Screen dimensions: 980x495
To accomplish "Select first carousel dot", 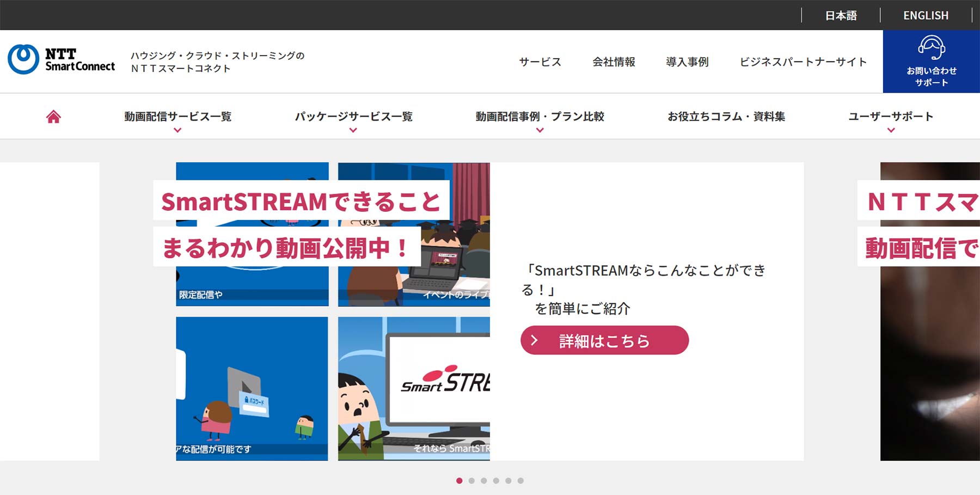I will point(460,481).
